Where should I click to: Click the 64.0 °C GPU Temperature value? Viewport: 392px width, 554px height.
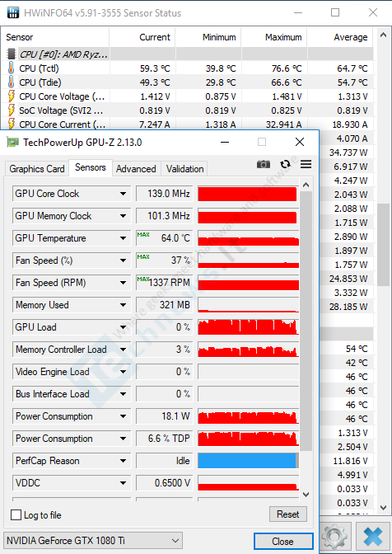pos(165,238)
